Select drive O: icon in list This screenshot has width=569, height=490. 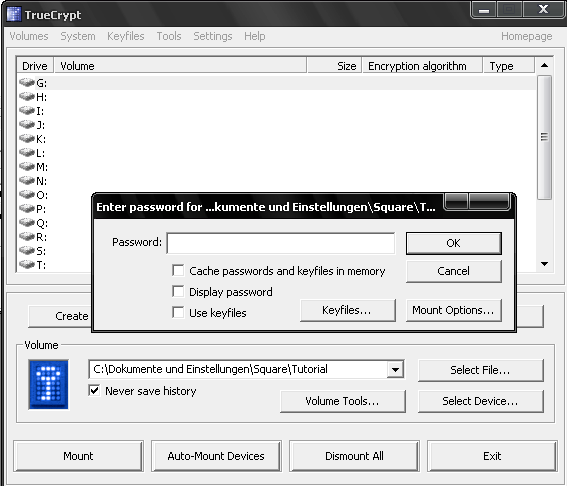[27, 195]
